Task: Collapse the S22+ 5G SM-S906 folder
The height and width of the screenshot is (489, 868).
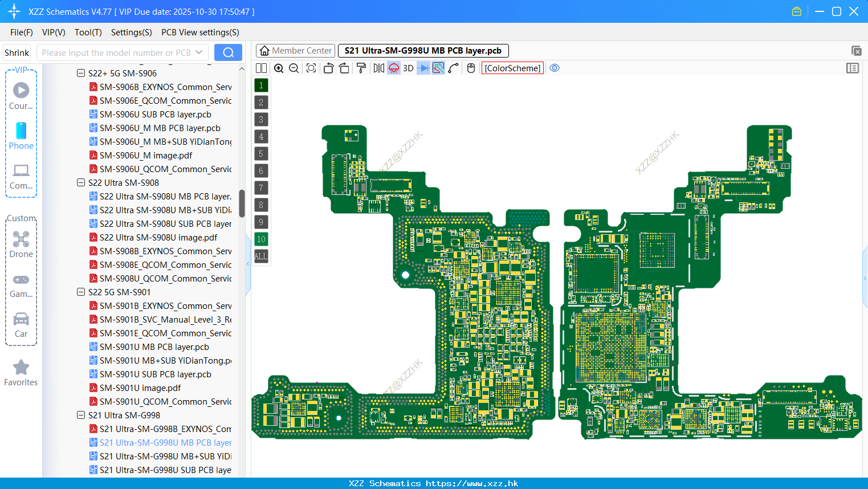Action: 81,74
